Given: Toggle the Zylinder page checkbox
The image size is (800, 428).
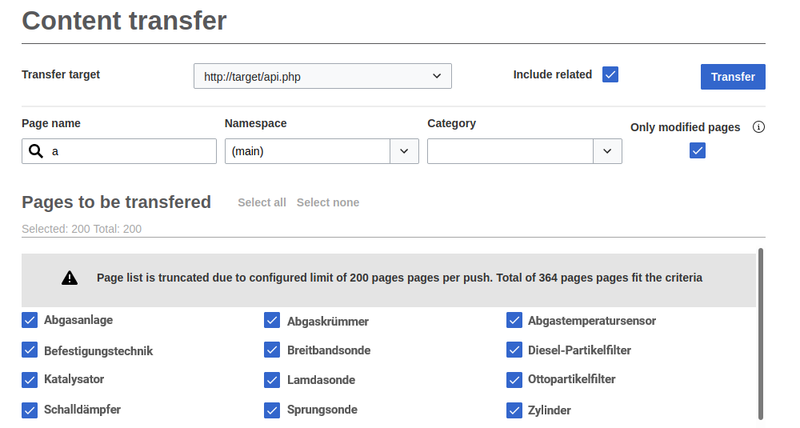Looking at the screenshot, I should tap(514, 410).
